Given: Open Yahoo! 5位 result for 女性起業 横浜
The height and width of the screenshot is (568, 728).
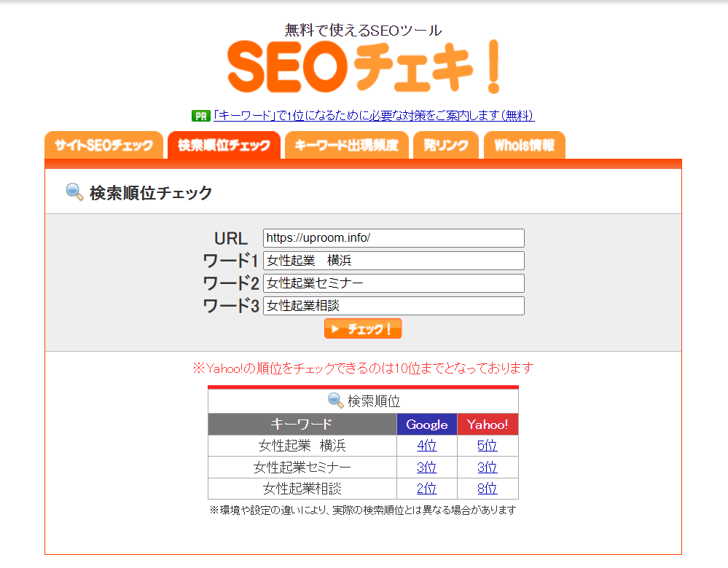Looking at the screenshot, I should 487,446.
